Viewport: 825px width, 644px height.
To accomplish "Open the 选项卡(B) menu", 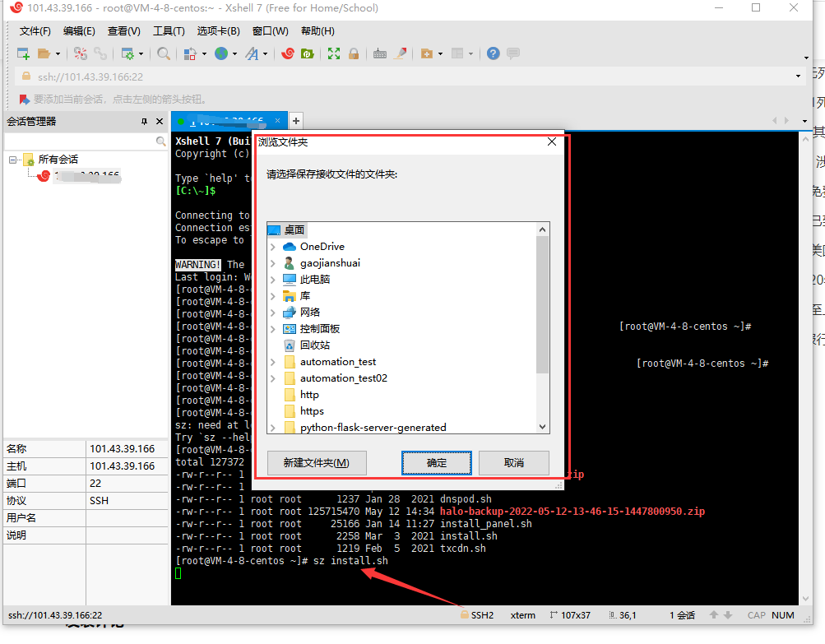I will (x=218, y=31).
